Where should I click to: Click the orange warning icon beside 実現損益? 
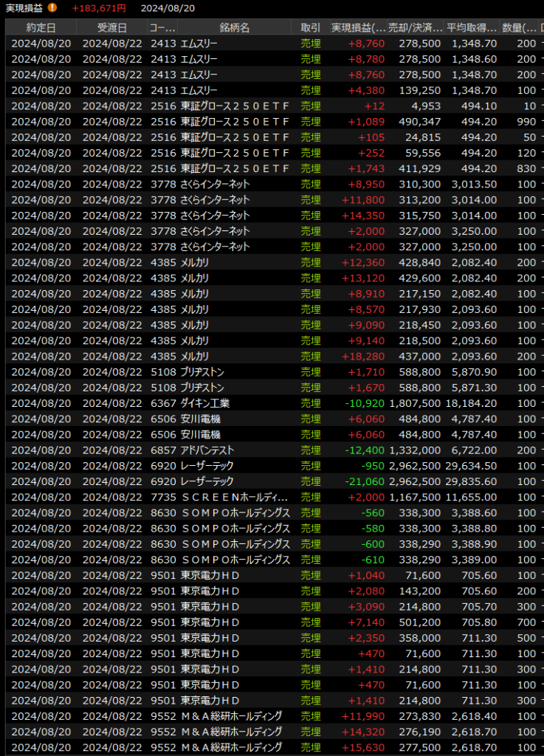[52, 8]
